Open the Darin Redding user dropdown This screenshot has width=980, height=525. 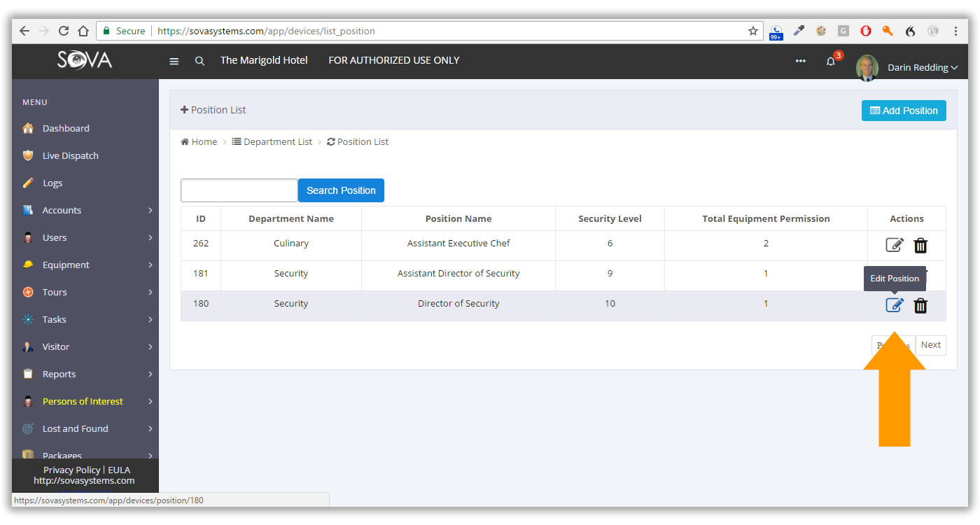pos(923,68)
